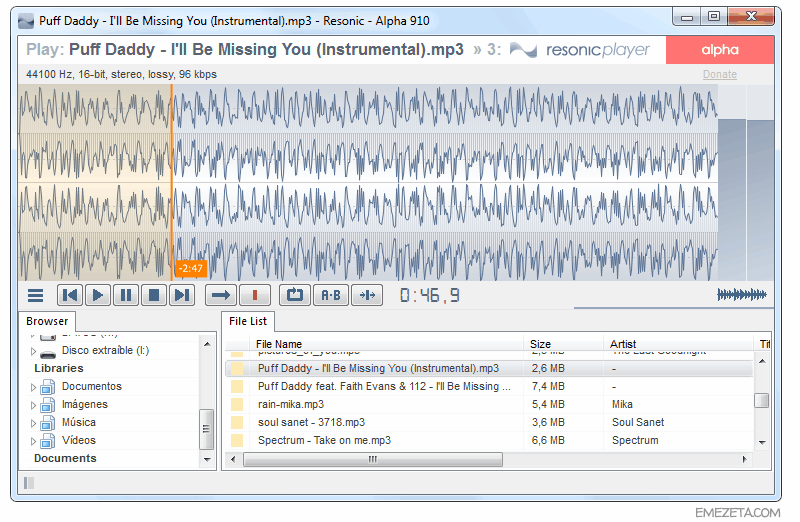Viewport: 800px width, 522px height.
Task: Start playback with the Play button
Action: click(98, 295)
